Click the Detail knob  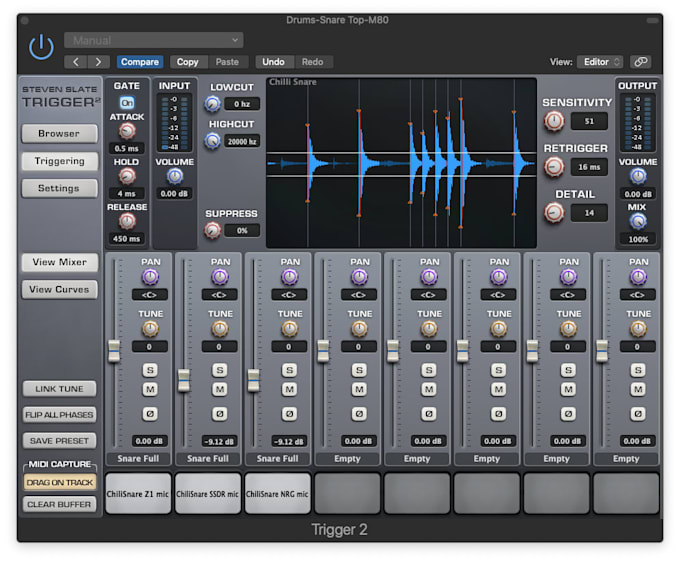click(x=554, y=212)
